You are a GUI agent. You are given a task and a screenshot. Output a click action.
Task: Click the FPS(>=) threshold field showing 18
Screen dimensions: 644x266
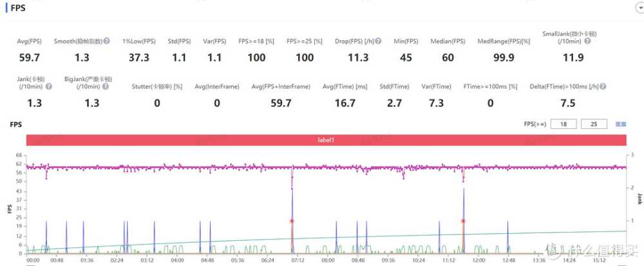pyautogui.click(x=564, y=124)
